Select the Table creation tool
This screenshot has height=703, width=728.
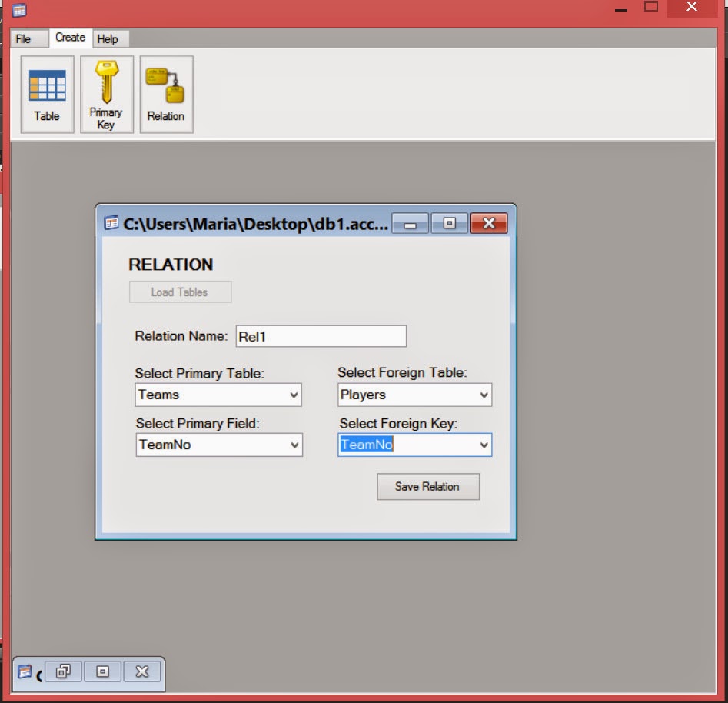coord(46,92)
